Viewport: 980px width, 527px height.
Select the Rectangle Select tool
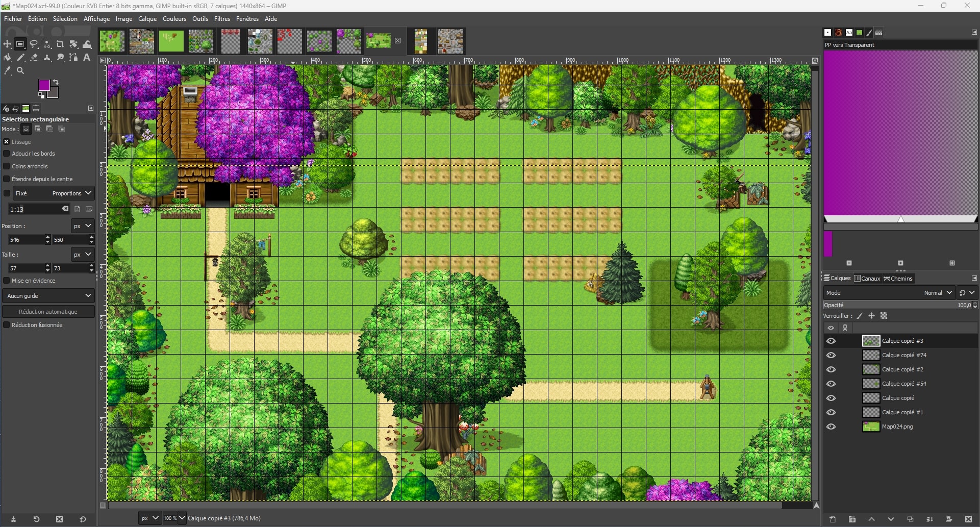pos(20,44)
